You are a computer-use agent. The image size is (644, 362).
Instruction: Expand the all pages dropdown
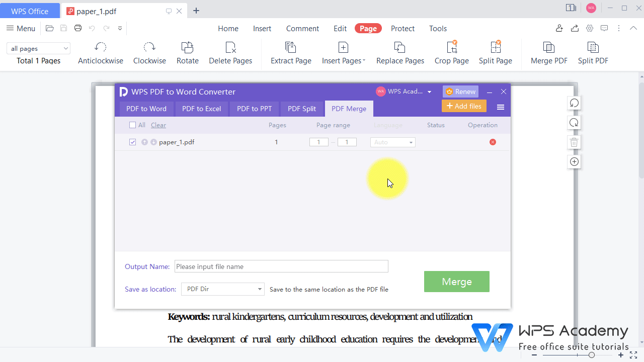point(38,48)
